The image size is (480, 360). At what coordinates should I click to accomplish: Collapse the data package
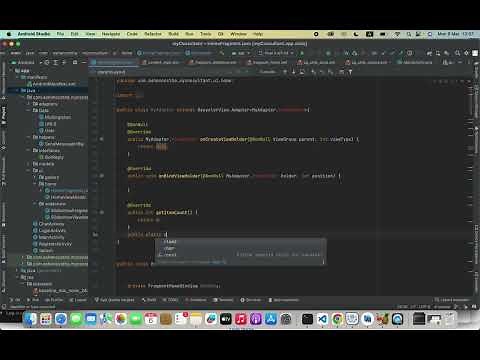tap(29, 110)
